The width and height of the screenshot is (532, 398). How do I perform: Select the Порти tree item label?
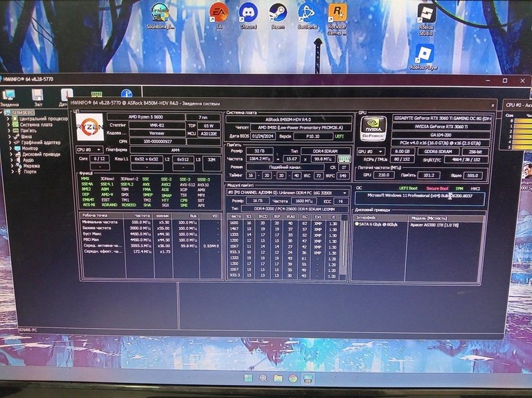point(30,172)
